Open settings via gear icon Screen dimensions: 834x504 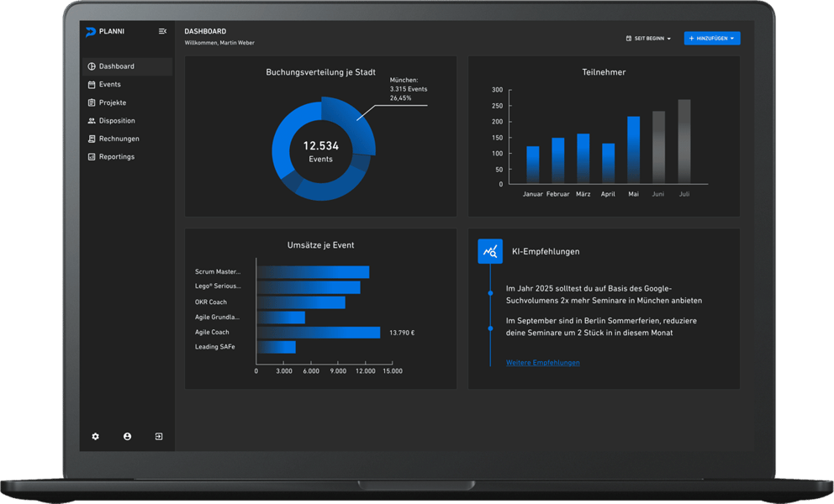tap(95, 437)
